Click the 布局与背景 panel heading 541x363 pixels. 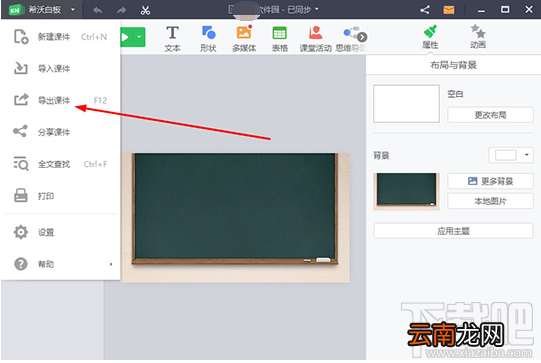tap(453, 65)
